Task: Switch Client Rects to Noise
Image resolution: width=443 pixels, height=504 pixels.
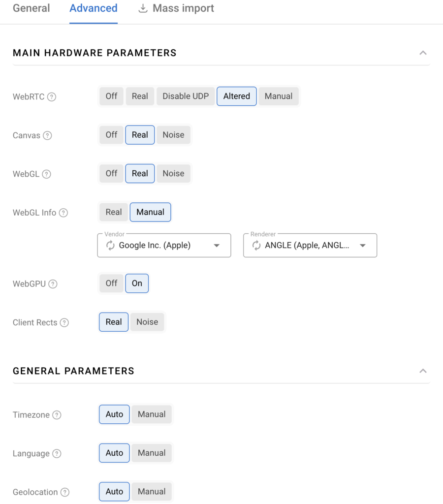Action: [x=147, y=322]
